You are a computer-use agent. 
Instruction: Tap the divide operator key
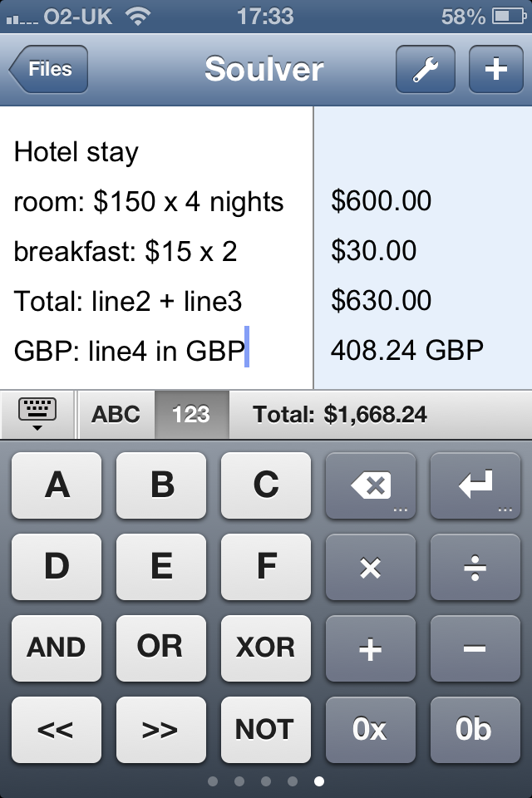click(475, 567)
